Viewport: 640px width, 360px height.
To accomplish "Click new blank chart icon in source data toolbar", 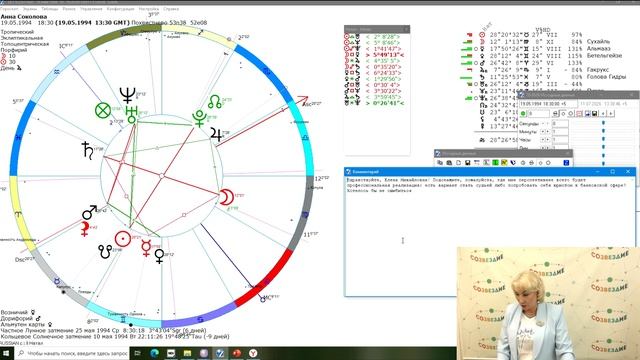I will pyautogui.click(x=458, y=162).
